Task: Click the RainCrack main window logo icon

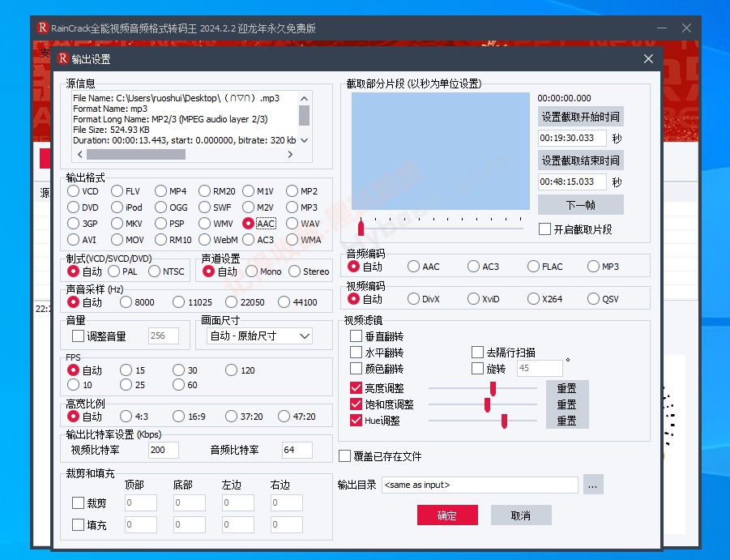Action: coord(42,28)
